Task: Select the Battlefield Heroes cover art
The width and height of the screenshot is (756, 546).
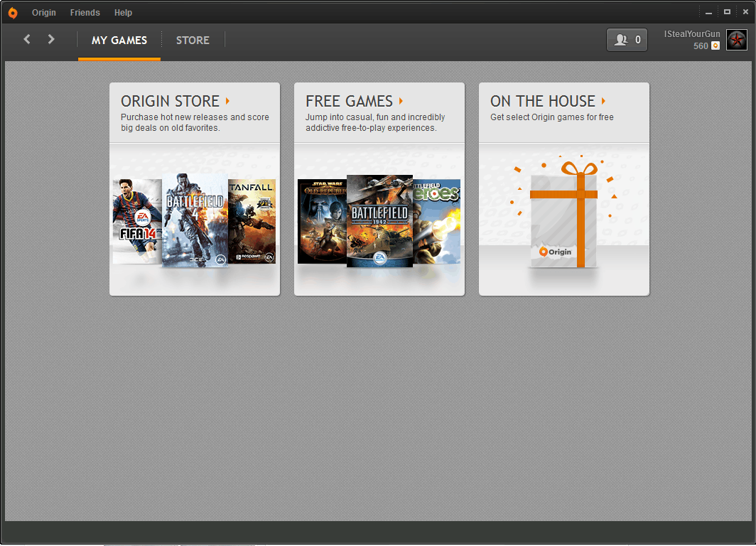Action: tap(437, 221)
